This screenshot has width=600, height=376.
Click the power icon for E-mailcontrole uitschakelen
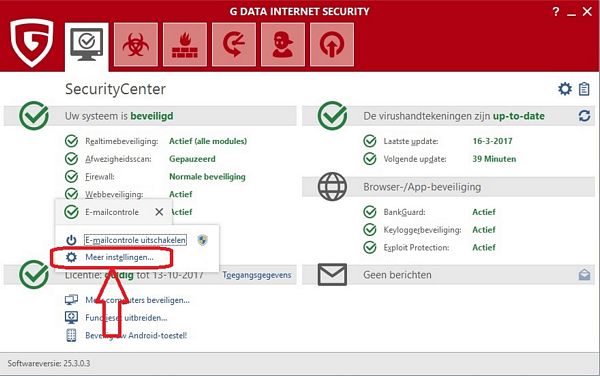pos(71,240)
